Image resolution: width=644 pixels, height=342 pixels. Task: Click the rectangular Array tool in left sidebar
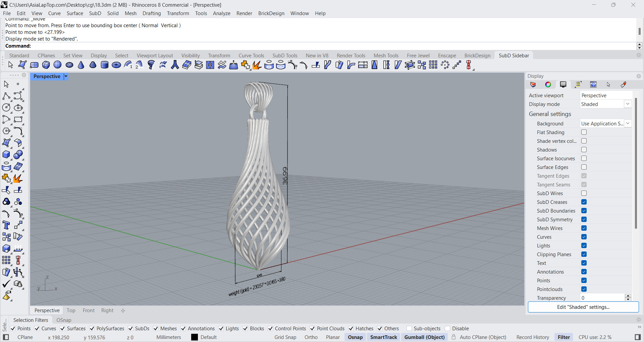(6, 260)
